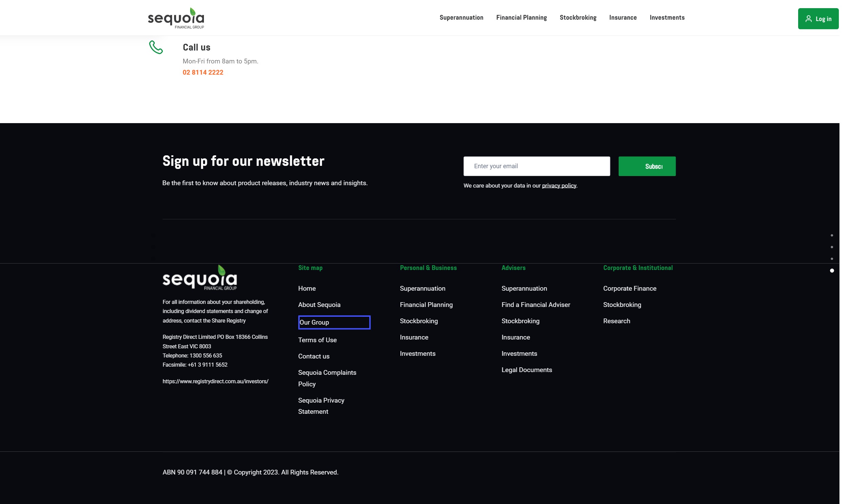
Task: Call the 02 8114 2222 number link
Action: coord(203,72)
